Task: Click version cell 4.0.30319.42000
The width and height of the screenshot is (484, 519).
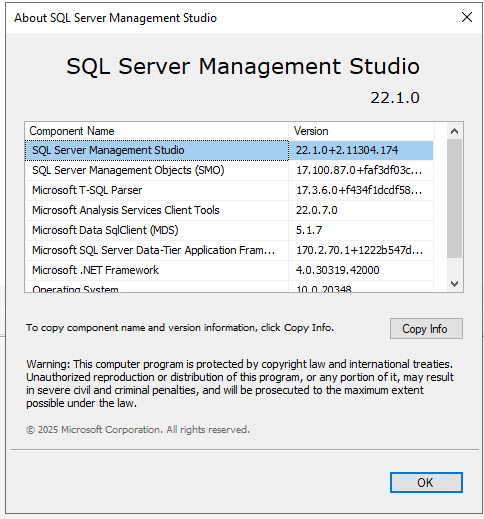Action: point(361,270)
